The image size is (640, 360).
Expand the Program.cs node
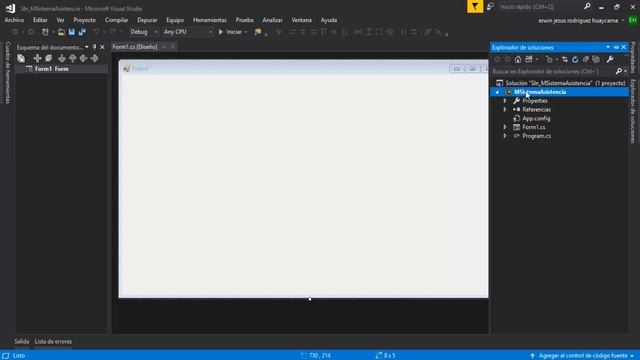[505, 136]
